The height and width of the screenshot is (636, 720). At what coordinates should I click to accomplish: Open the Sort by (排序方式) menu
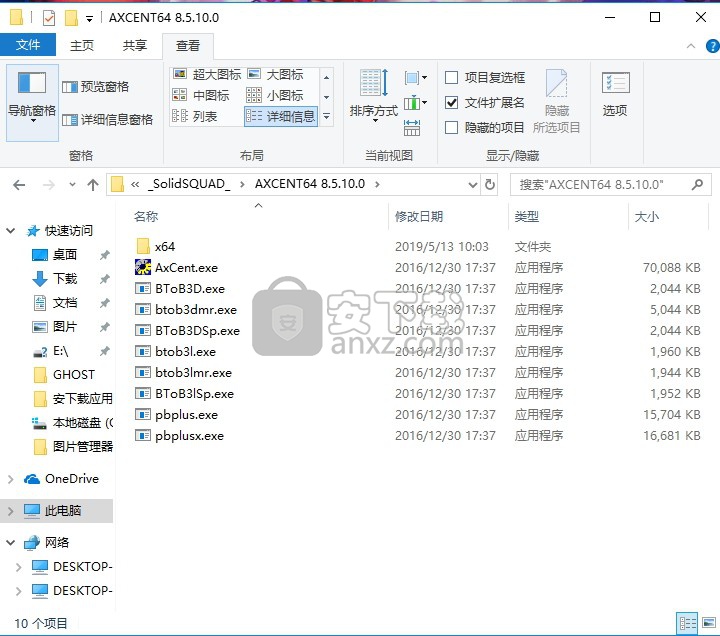point(374,96)
